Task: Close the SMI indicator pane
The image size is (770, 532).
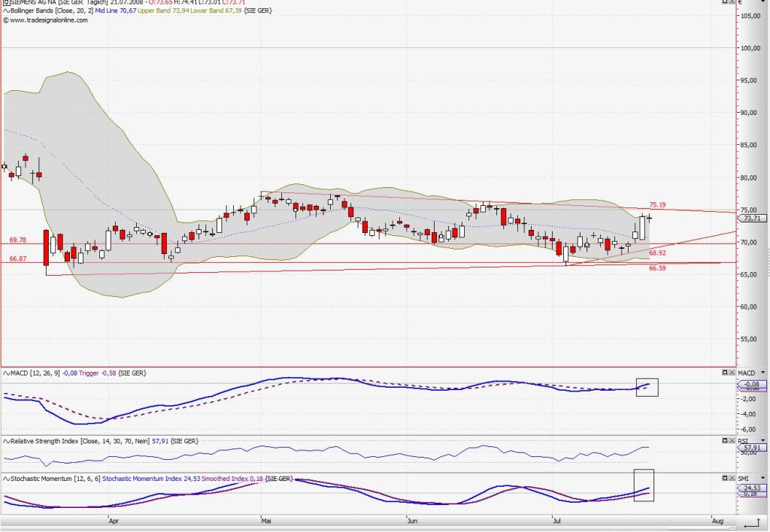Action: click(732, 478)
